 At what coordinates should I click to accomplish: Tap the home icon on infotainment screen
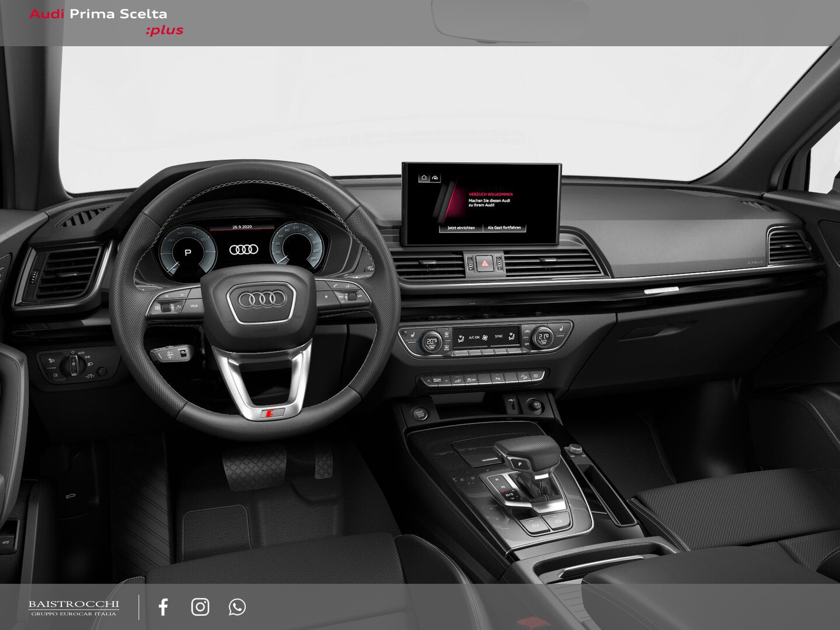tap(424, 178)
